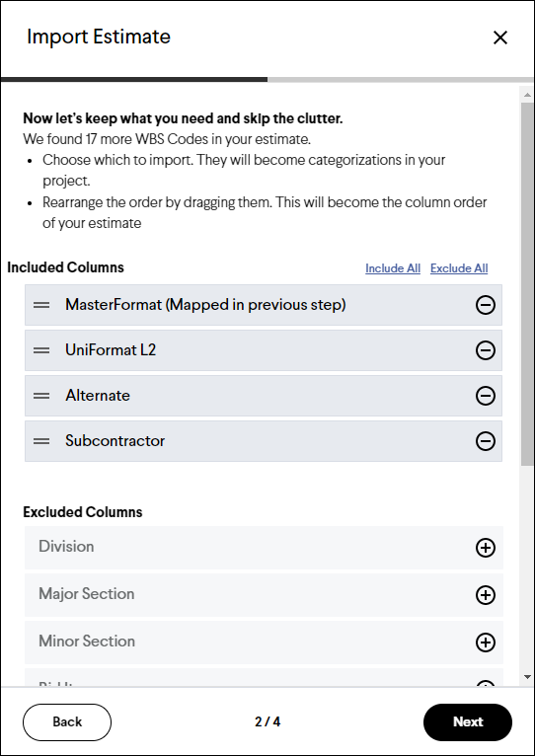Remove Subcontractor from included columns
The image size is (535, 756).
pyautogui.click(x=486, y=441)
